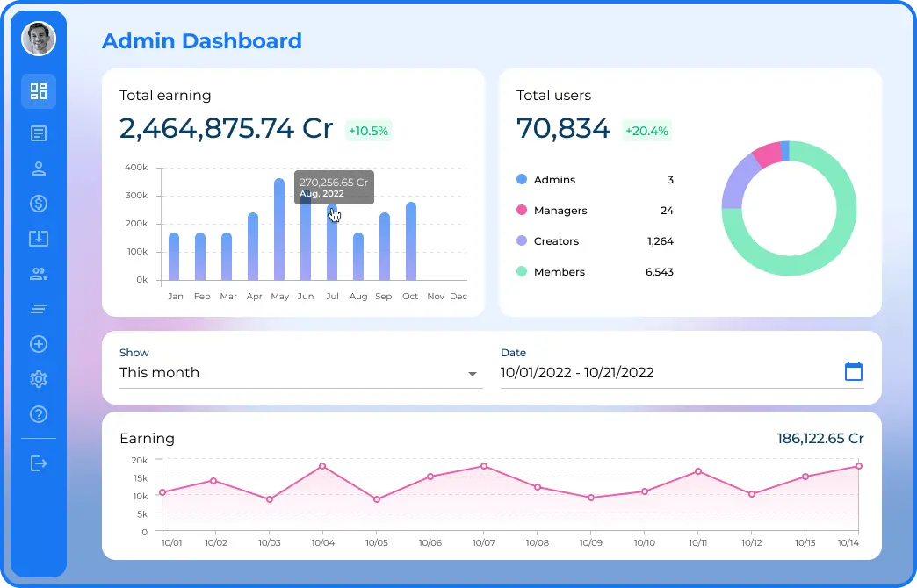The image size is (917, 588).
Task: Click the download box icon in sidebar
Action: pos(39,239)
